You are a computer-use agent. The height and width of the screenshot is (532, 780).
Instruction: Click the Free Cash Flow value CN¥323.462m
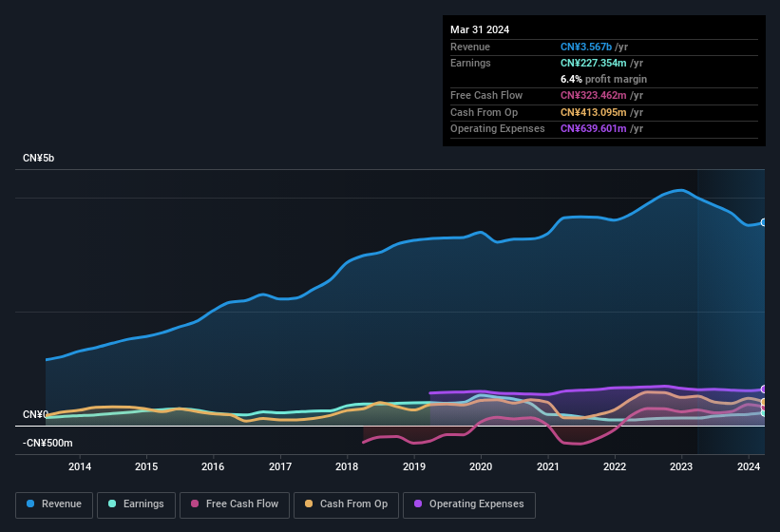[x=593, y=96]
